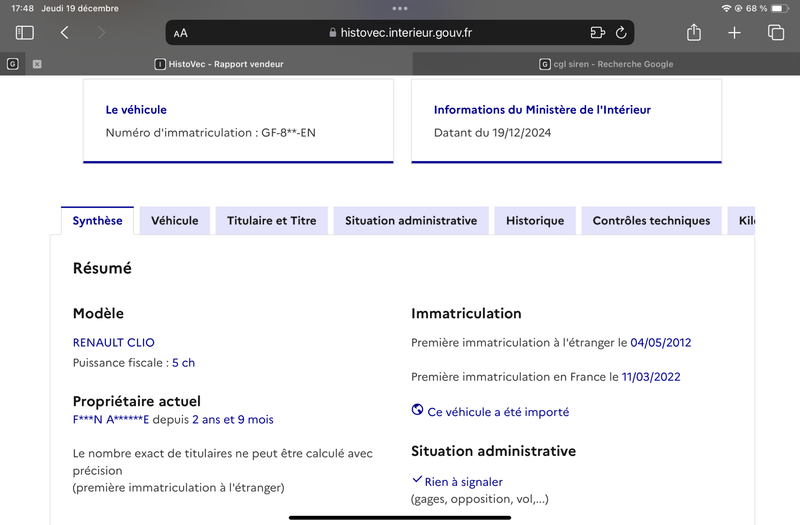Click the RENAULT CLIO model text

click(x=114, y=342)
